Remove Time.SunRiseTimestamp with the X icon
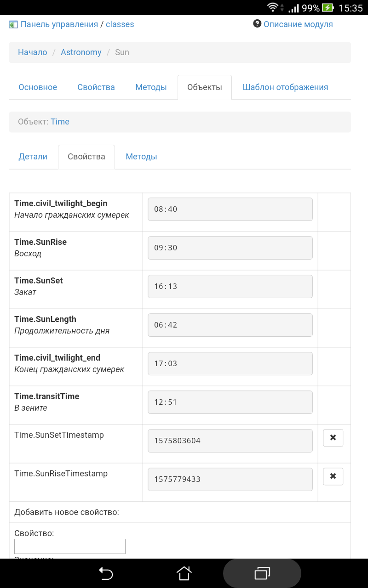This screenshot has width=368, height=588. [x=333, y=476]
